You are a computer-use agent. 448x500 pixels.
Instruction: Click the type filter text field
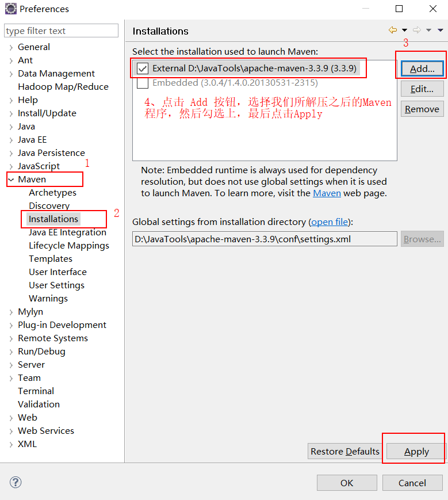click(x=61, y=30)
